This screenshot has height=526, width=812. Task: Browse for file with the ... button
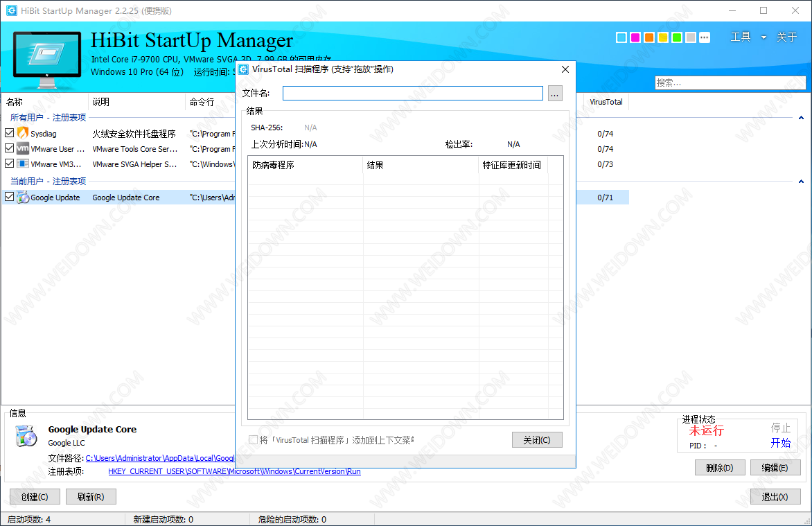pyautogui.click(x=555, y=94)
